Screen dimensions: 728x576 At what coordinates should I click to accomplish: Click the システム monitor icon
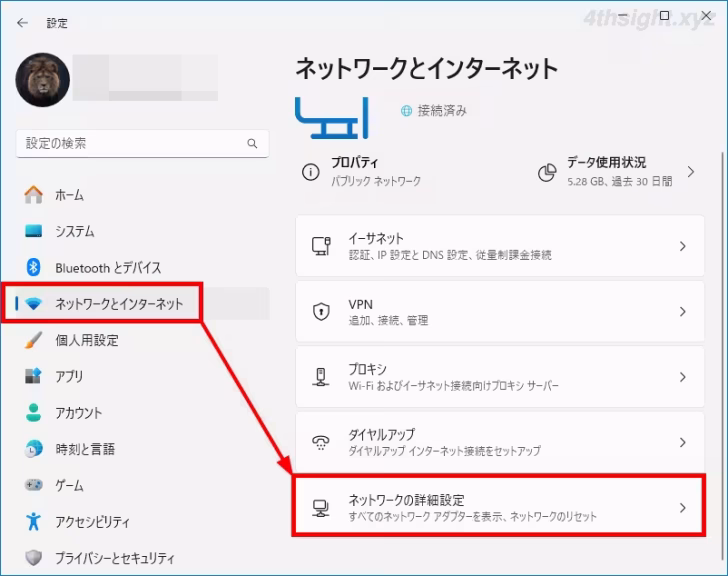pyautogui.click(x=33, y=231)
